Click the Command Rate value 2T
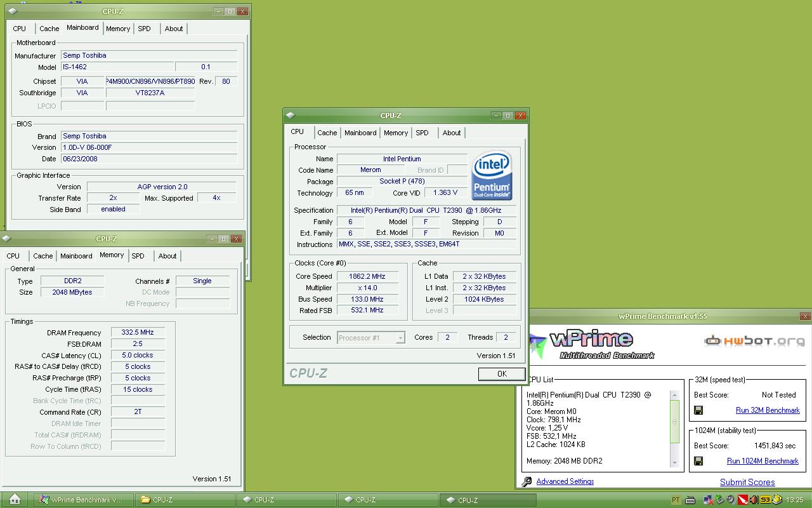 click(x=138, y=412)
